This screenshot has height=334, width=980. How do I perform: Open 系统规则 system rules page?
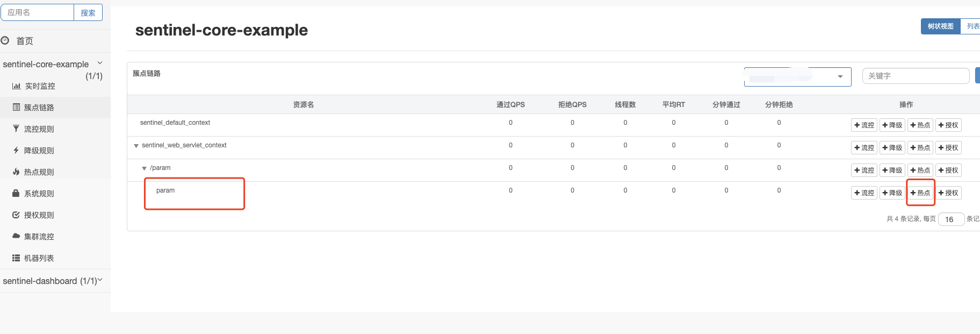(x=39, y=194)
